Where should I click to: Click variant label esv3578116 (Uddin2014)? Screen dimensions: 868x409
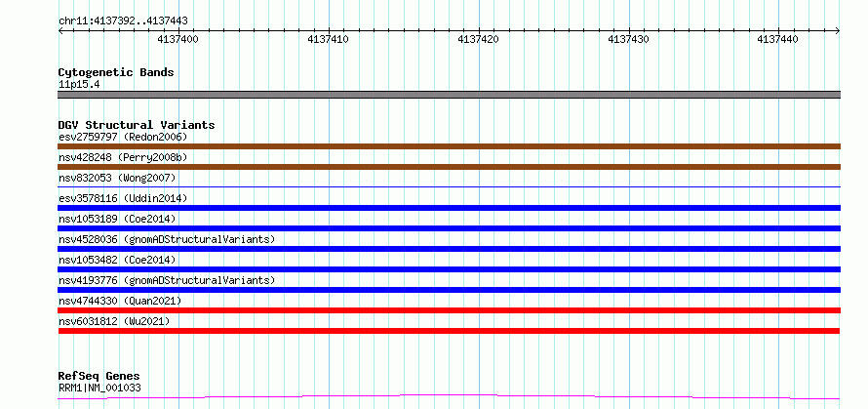coord(123,198)
